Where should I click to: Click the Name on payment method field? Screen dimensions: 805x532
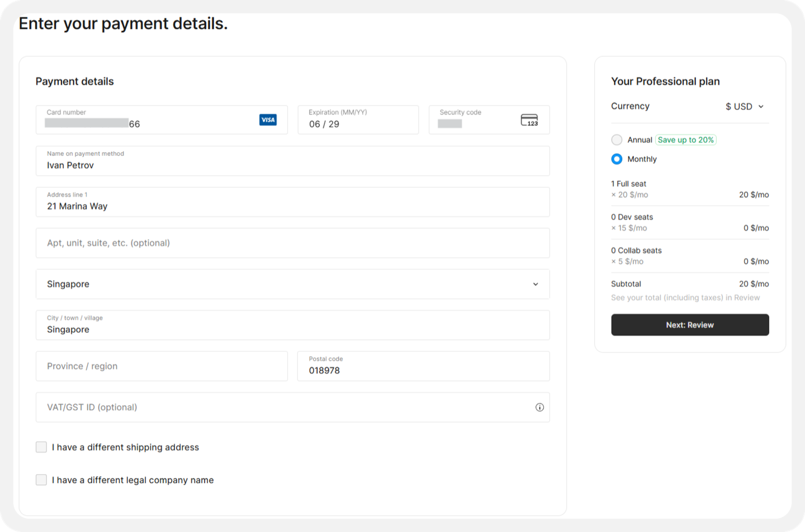[292, 161]
